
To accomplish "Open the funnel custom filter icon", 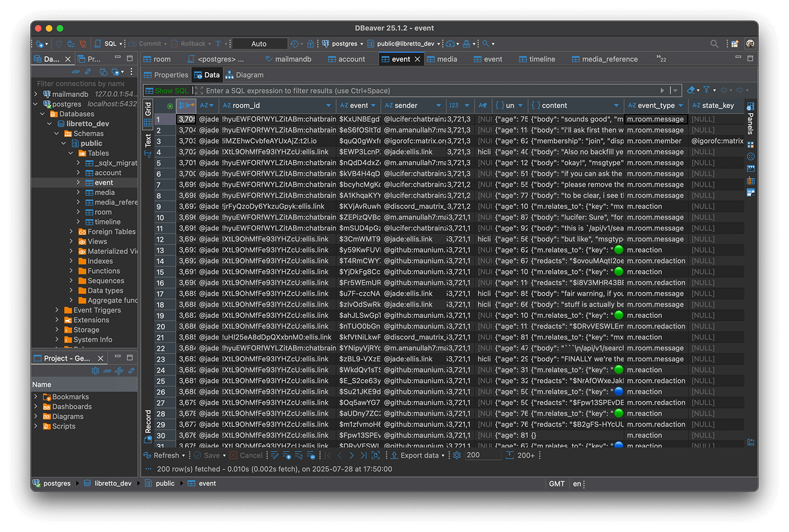I will pyautogui.click(x=706, y=90).
